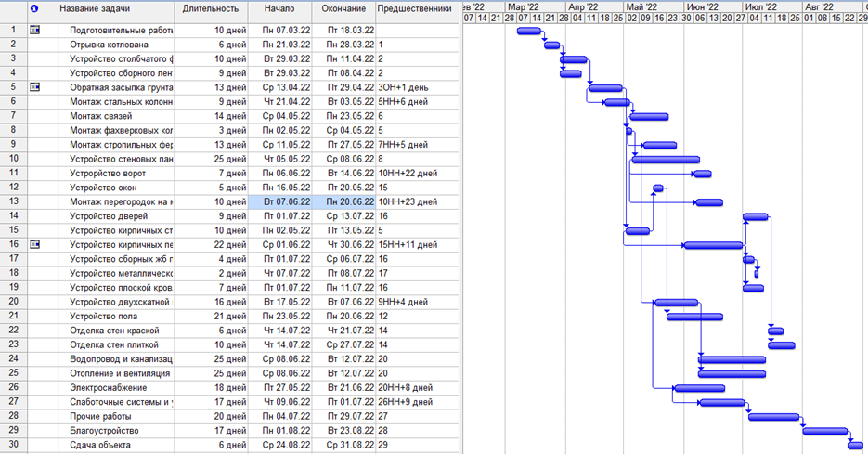Select the task 'Отрывка котлована'
Viewport: 868px width, 454px height.
click(121, 45)
